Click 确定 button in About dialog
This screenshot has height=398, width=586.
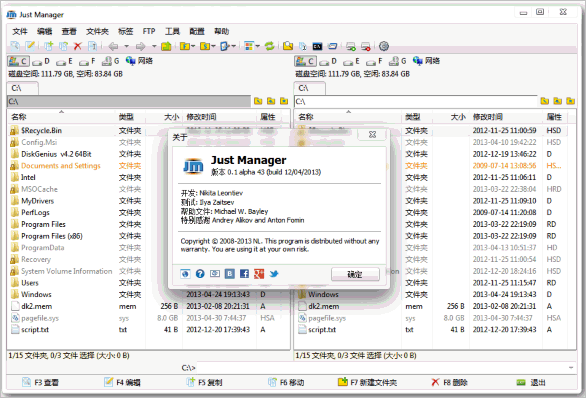coord(355,274)
